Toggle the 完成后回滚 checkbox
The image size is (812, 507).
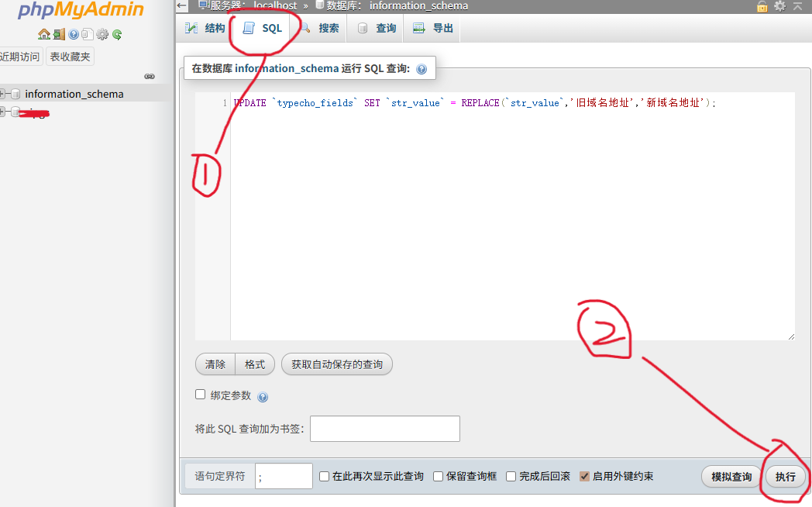point(511,476)
